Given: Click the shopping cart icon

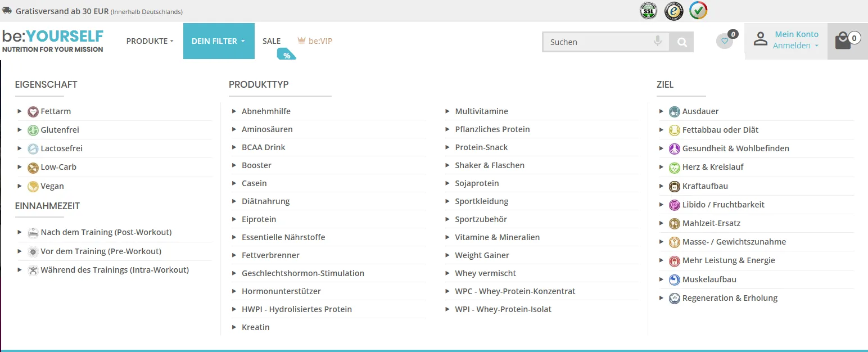Looking at the screenshot, I should (x=843, y=41).
